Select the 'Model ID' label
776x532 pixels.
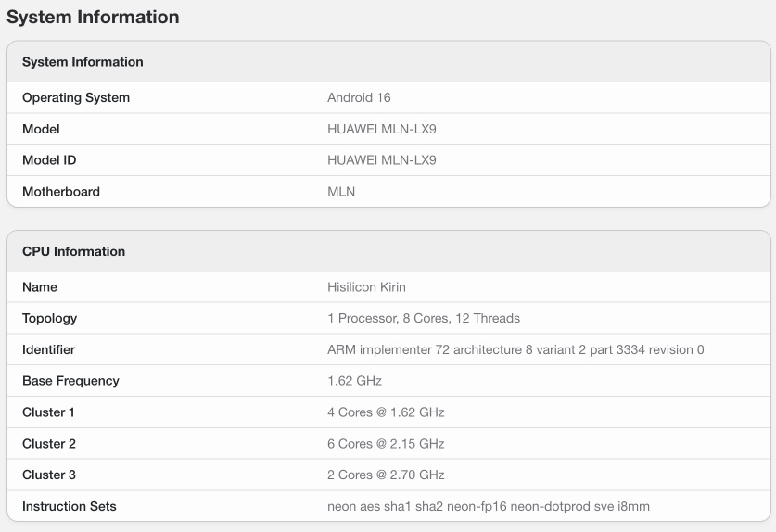pos(49,160)
